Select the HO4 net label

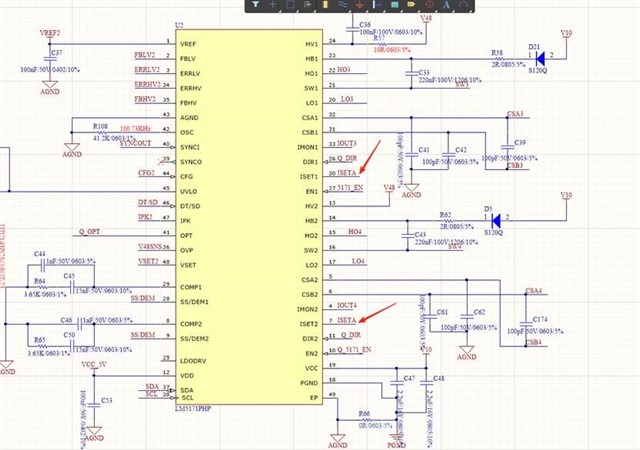coord(355,232)
